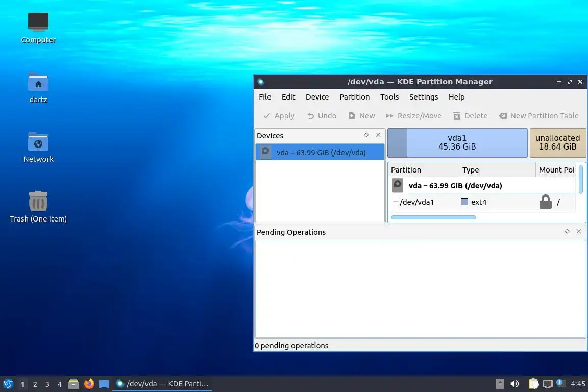
Task: Open the volume control tray icon
Action: coord(514,384)
